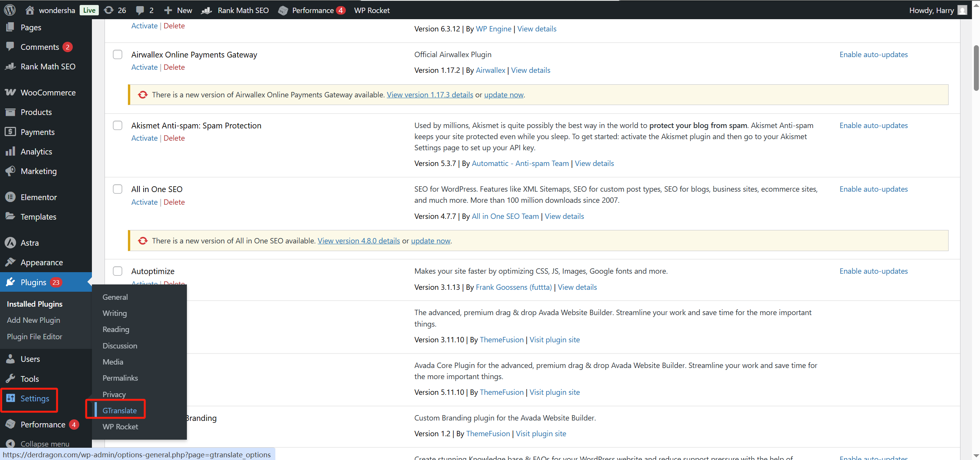Image resolution: width=980 pixels, height=460 pixels.
Task: Open the Analytics bar chart icon
Action: point(10,151)
